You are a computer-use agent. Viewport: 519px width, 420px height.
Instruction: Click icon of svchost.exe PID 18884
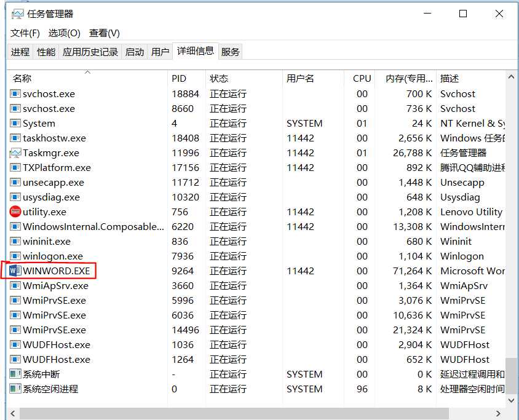tap(15, 94)
